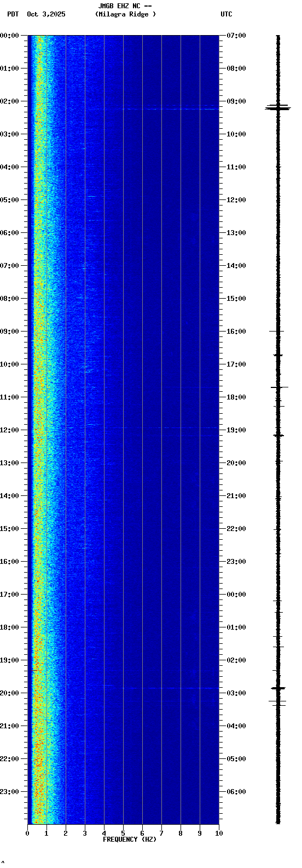The image size is (302, 868).
Task: Click frequency axis tick label 1
Action: tap(47, 833)
